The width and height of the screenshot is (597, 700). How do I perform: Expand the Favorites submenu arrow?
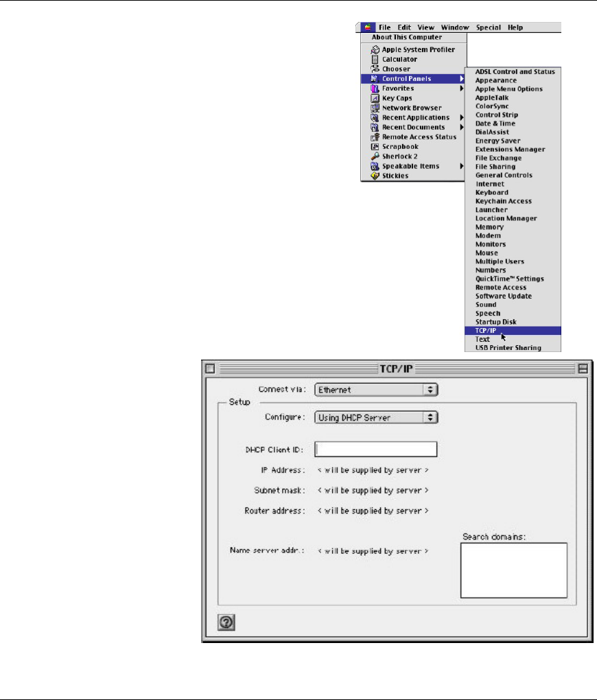(x=462, y=89)
